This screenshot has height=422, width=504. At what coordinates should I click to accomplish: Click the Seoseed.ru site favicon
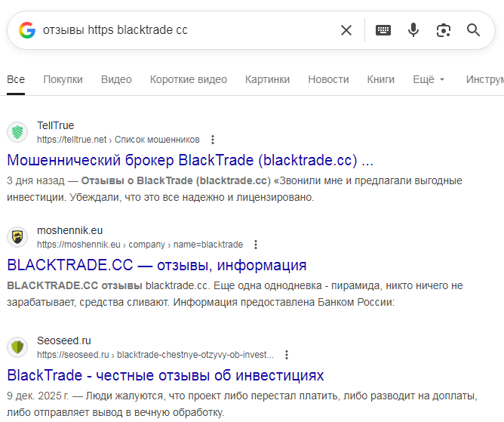(17, 347)
